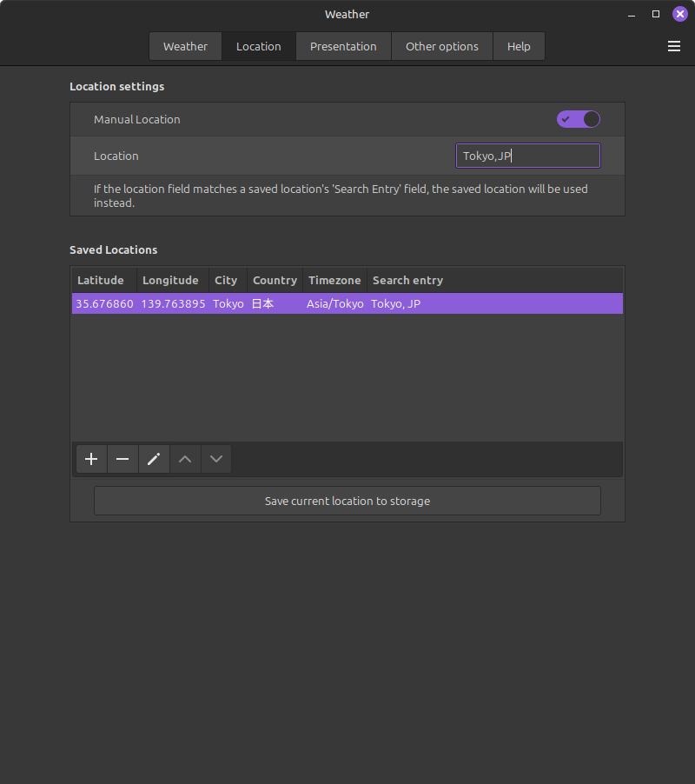
Task: Open the hamburger menu
Action: [x=674, y=47]
